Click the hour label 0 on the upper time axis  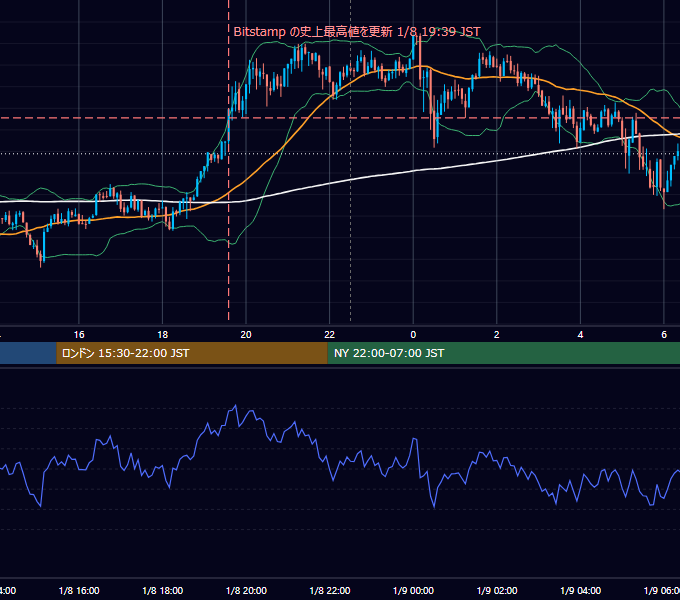tap(413, 335)
